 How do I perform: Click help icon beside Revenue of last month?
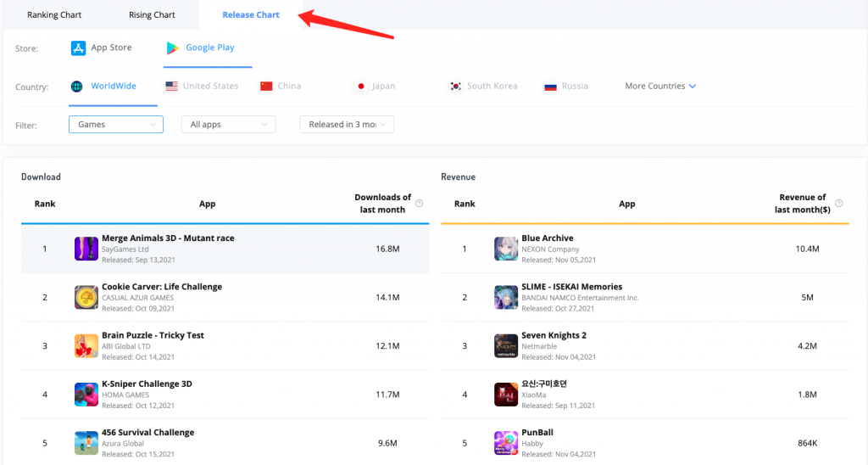[839, 204]
